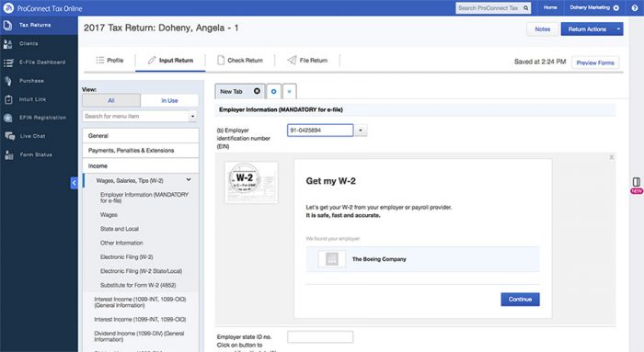This screenshot has height=352, width=644.
Task: Open the Clients sidebar icon
Action: (7, 44)
